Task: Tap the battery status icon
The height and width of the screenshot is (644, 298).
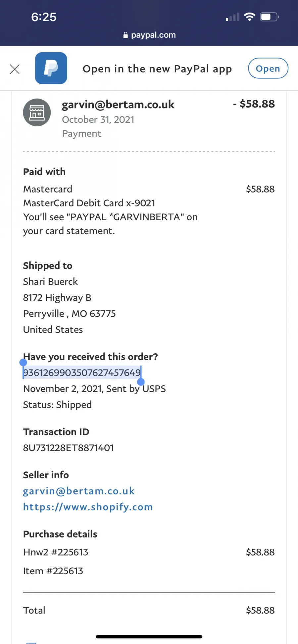Action: pyautogui.click(x=270, y=17)
